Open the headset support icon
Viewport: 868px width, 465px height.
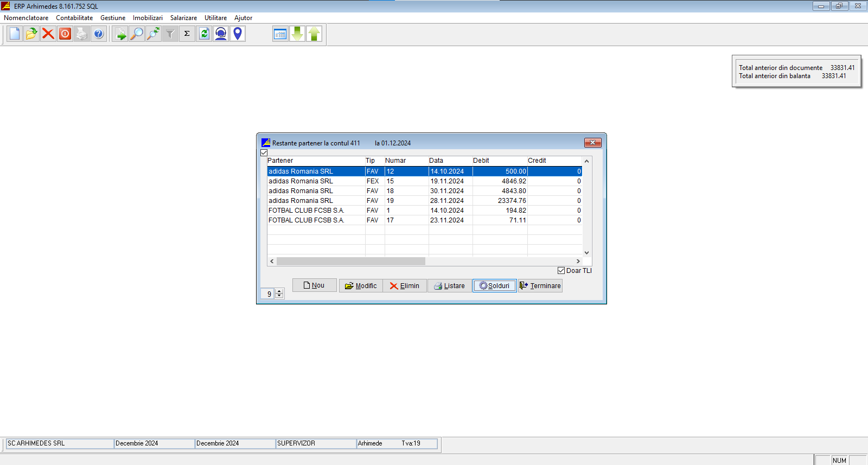click(221, 34)
